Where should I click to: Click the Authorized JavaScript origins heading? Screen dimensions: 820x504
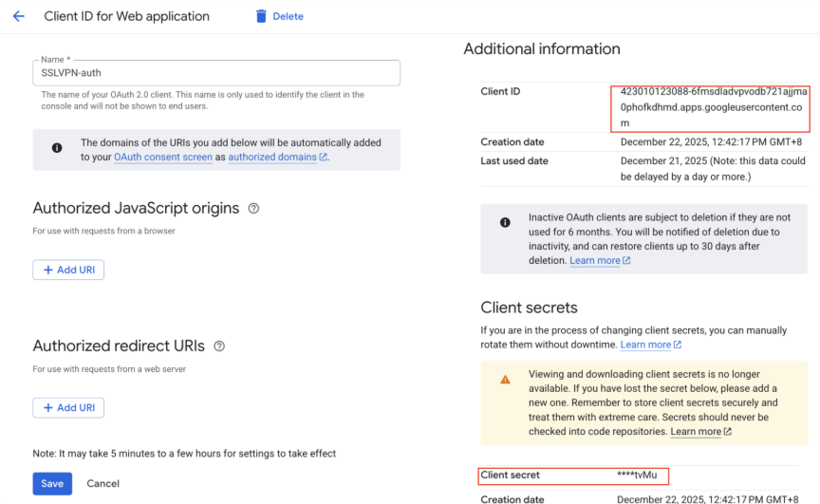tap(136, 208)
